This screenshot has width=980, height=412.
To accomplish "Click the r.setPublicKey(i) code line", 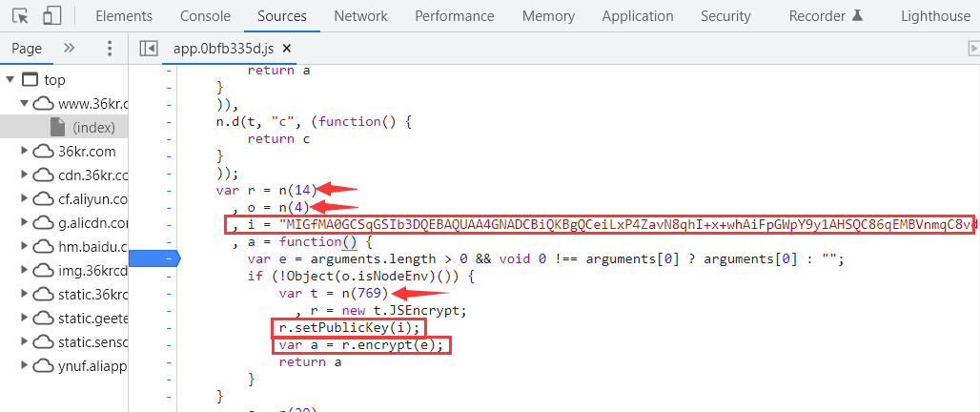I will (329, 327).
